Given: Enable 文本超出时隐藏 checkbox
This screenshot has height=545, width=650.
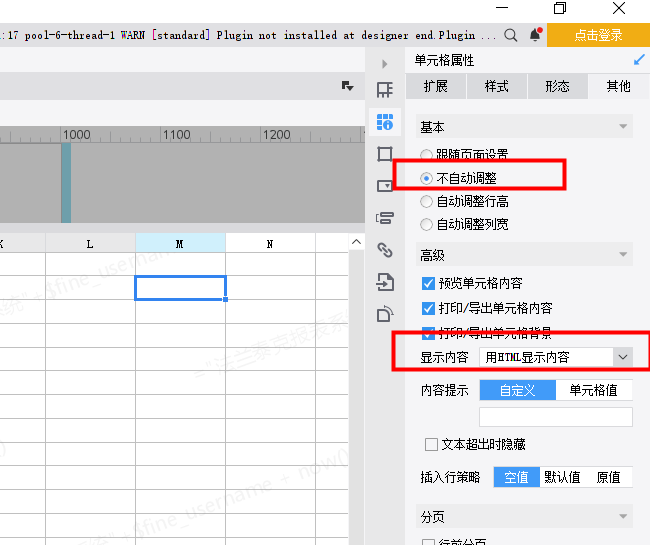Looking at the screenshot, I should (431, 445).
